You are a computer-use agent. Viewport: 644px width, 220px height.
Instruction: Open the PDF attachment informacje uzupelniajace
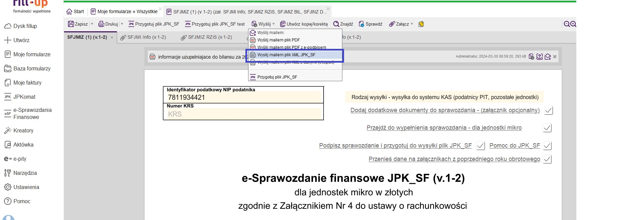click(198, 57)
